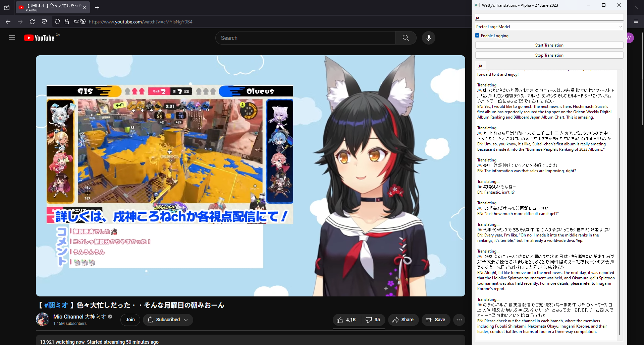This screenshot has height=345, width=644.
Task: Click the autoplay blocked icon in address bar
Action: pyautogui.click(x=83, y=22)
